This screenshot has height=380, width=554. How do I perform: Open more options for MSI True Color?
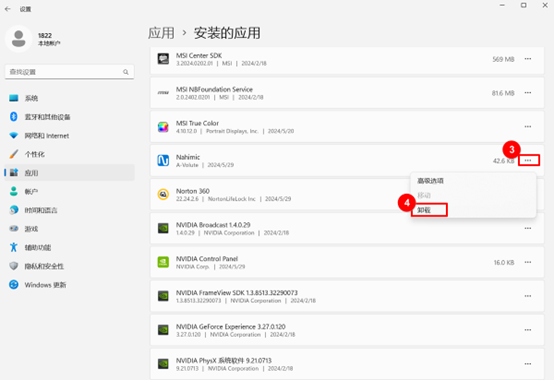click(x=528, y=127)
